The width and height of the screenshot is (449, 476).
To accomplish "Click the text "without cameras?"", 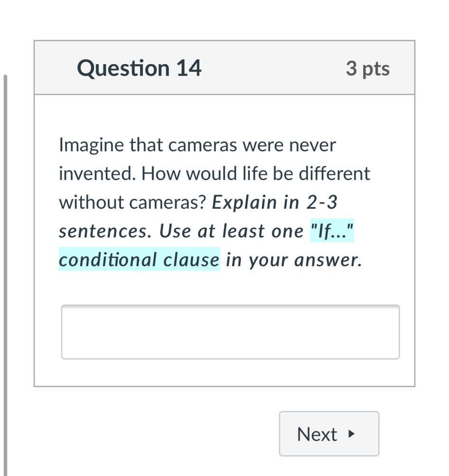I will [x=132, y=203].
